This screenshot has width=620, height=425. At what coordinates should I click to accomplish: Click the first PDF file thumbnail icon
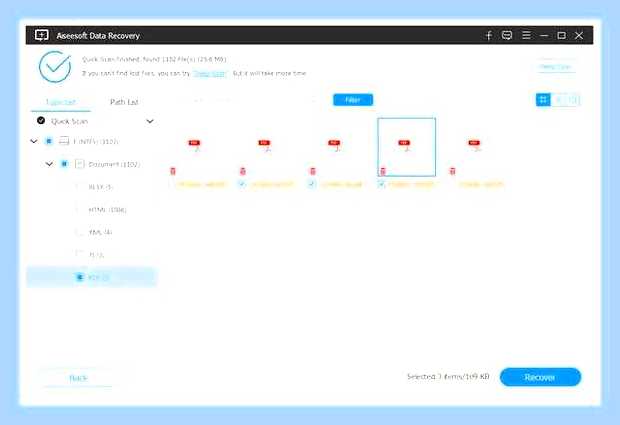point(194,145)
